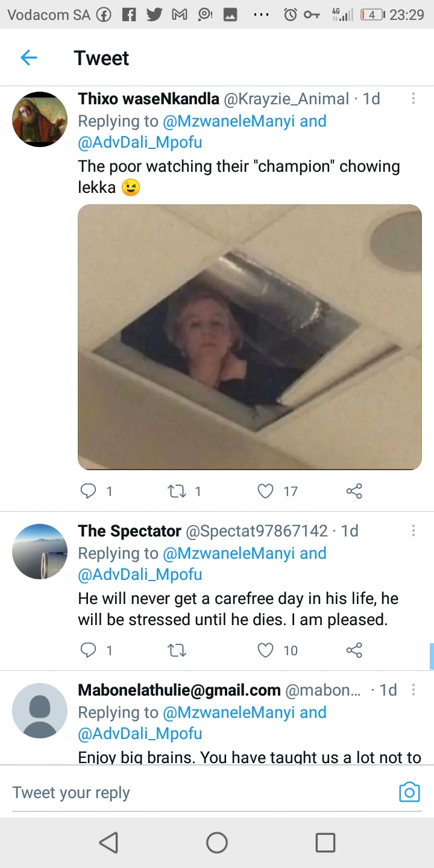Open @AdvDali_Mpofu link in The Spectator's reply

point(140,574)
